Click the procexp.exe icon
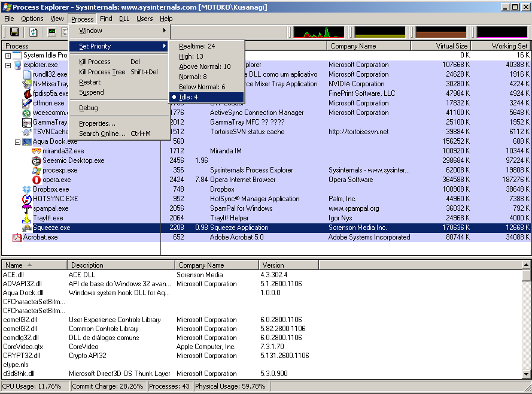Image resolution: width=532 pixels, height=394 pixels. pos(37,170)
